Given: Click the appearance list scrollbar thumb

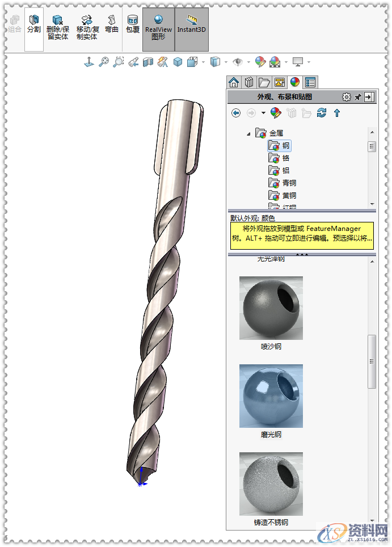Looking at the screenshot, I should 372,361.
